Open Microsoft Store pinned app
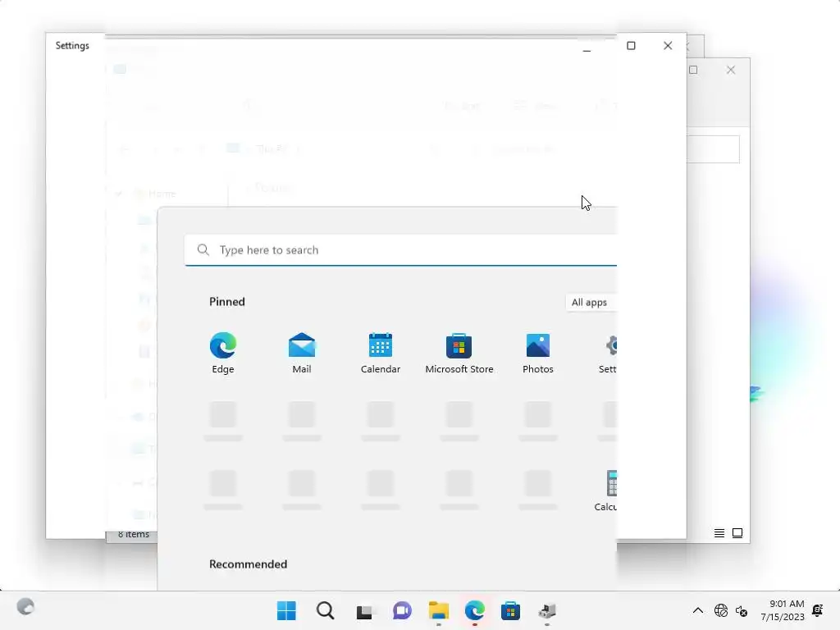Screen dimensions: 840x630 tap(459, 353)
